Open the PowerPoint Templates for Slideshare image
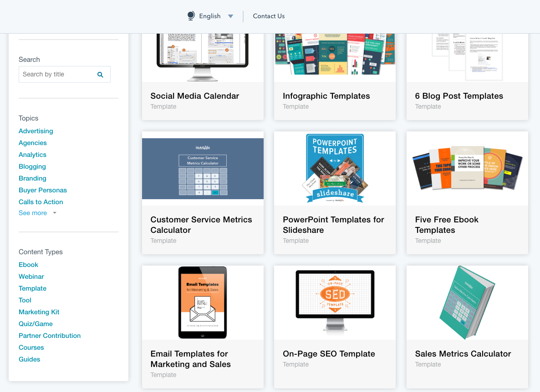 point(335,168)
